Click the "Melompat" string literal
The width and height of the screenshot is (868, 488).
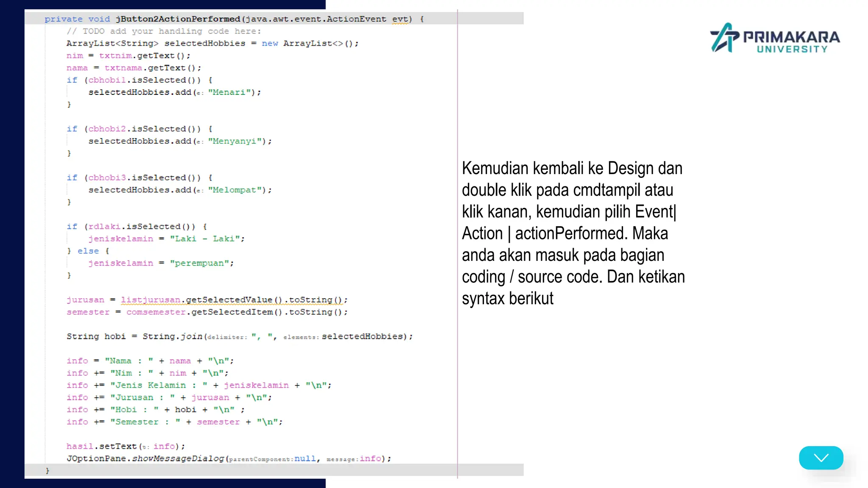[234, 190]
